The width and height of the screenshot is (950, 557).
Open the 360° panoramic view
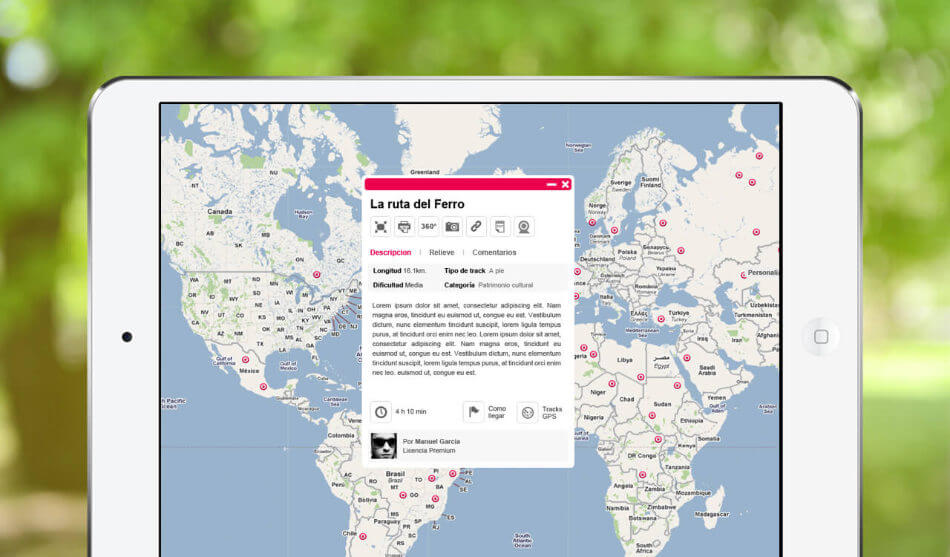click(x=428, y=227)
